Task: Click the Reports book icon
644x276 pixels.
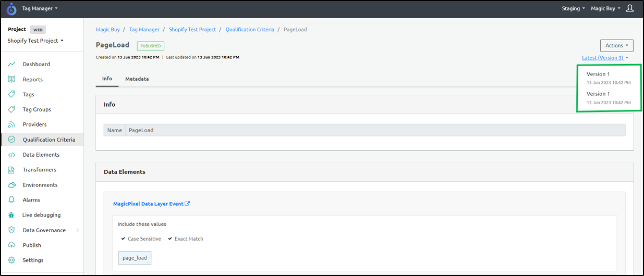Action: [11, 79]
